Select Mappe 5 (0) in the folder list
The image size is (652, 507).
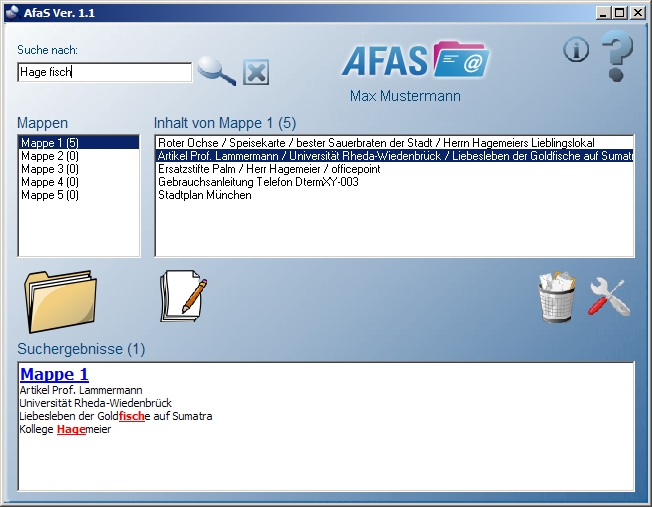(x=50, y=195)
